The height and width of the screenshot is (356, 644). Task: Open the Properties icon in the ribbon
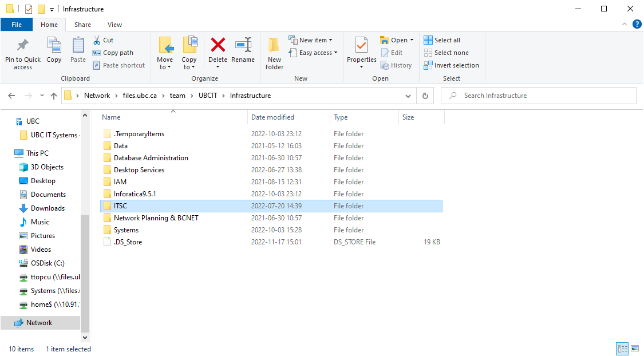361,46
